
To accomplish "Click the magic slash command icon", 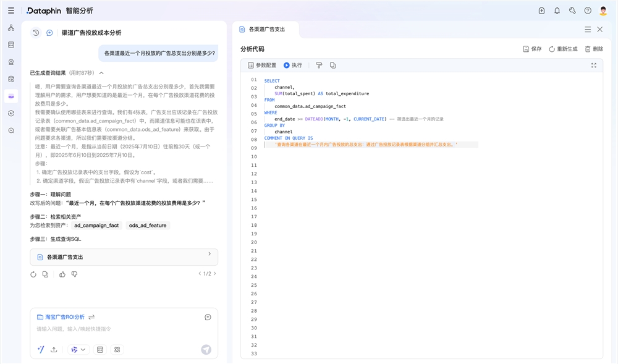I will pos(41,349).
